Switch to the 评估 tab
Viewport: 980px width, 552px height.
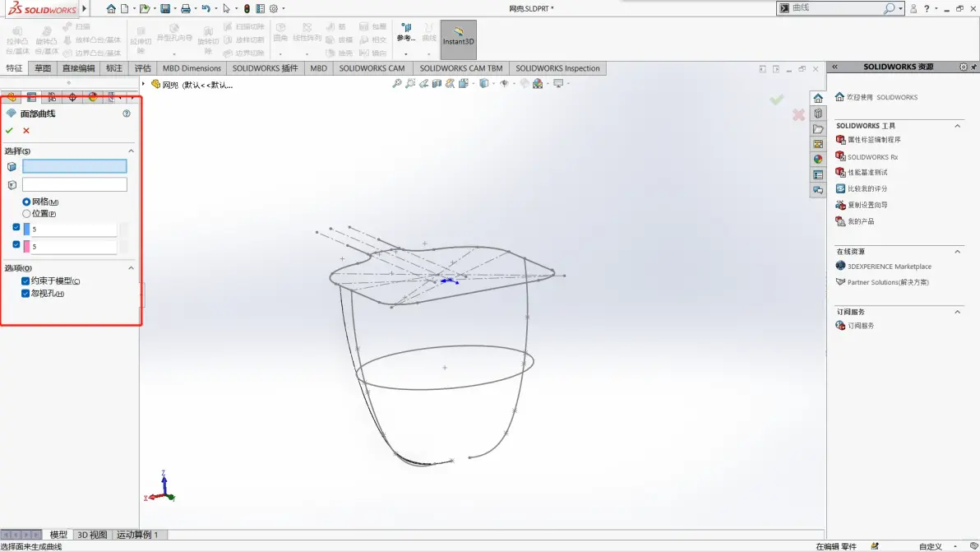(142, 68)
